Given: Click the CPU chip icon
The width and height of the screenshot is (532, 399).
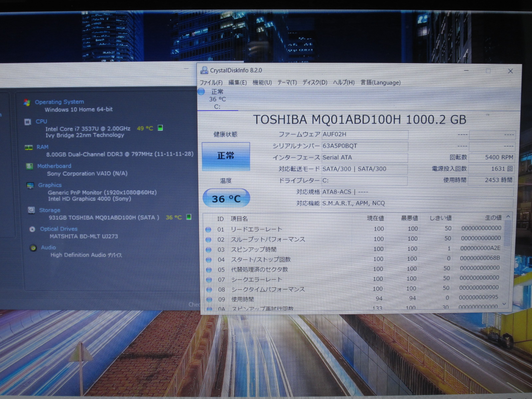Looking at the screenshot, I should tap(28, 122).
